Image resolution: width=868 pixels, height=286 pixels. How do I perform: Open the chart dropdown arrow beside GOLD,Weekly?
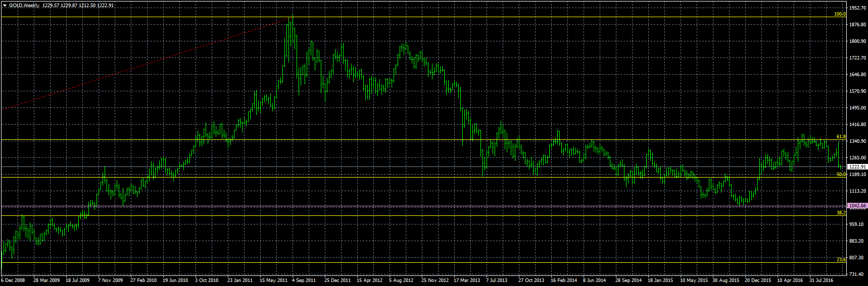click(x=5, y=6)
